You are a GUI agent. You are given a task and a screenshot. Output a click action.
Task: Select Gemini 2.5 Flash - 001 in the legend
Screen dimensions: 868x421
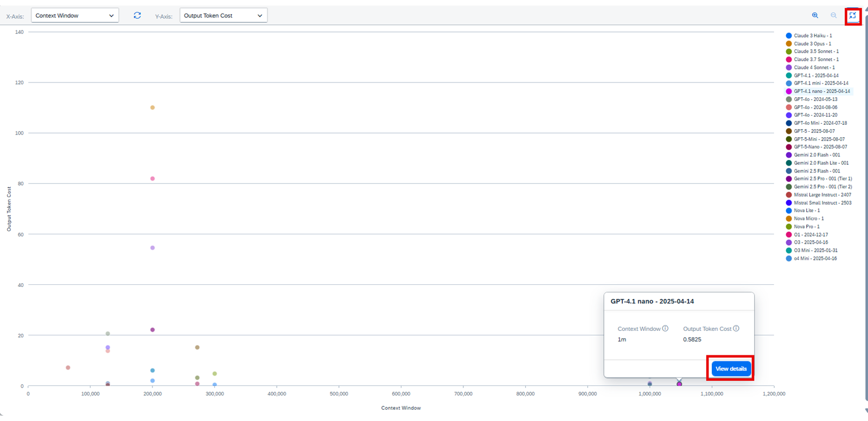(x=813, y=171)
